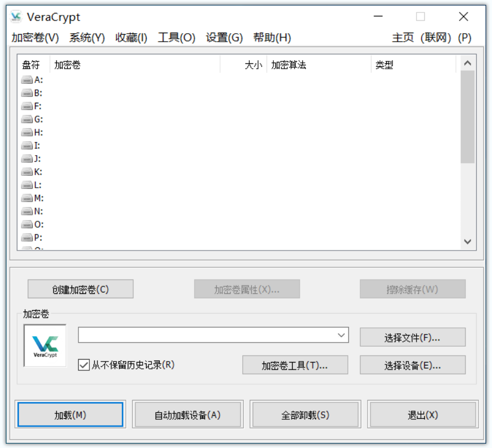Click drive list scrollbar thumb
Image resolution: width=492 pixels, height=448 pixels.
click(467, 117)
